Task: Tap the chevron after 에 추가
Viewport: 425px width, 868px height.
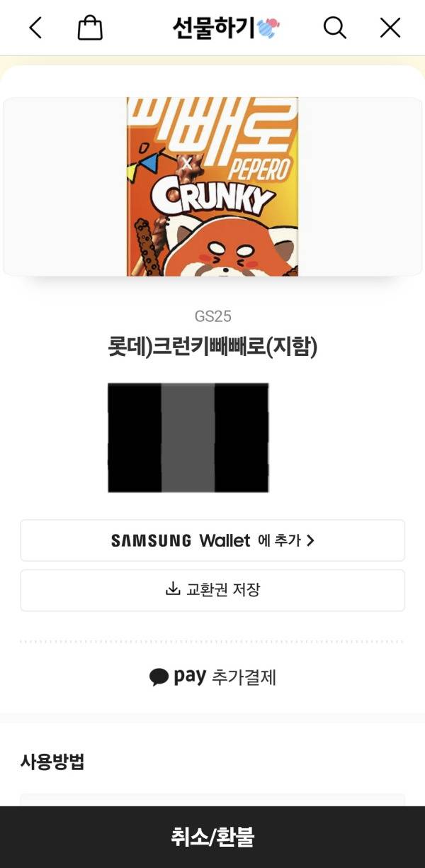Action: [x=310, y=540]
